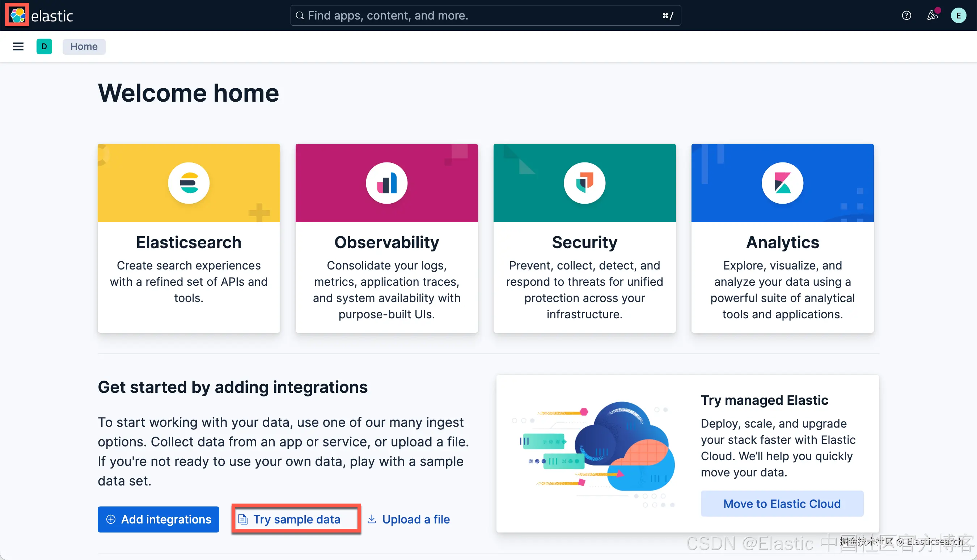Screen dimensions: 977x560
Task: Open the Observability card title
Action: coord(386,242)
